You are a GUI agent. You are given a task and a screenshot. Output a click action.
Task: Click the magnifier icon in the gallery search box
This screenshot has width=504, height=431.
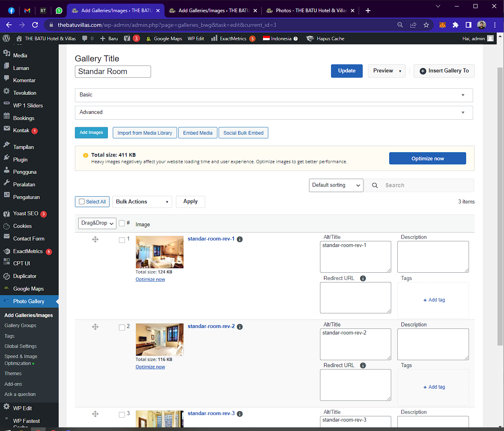(x=375, y=185)
